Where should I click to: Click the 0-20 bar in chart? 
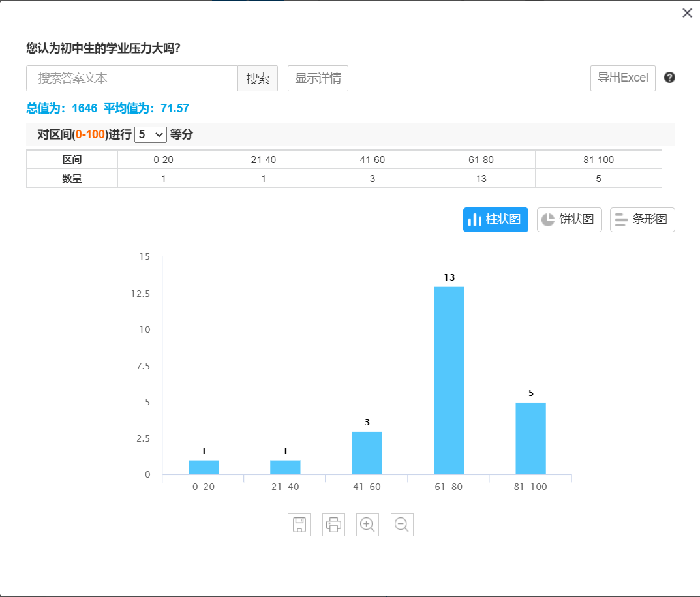[204, 467]
